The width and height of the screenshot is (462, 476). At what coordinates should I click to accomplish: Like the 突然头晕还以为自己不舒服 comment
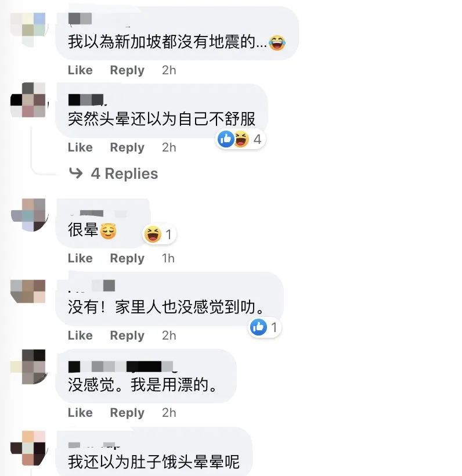pos(80,147)
